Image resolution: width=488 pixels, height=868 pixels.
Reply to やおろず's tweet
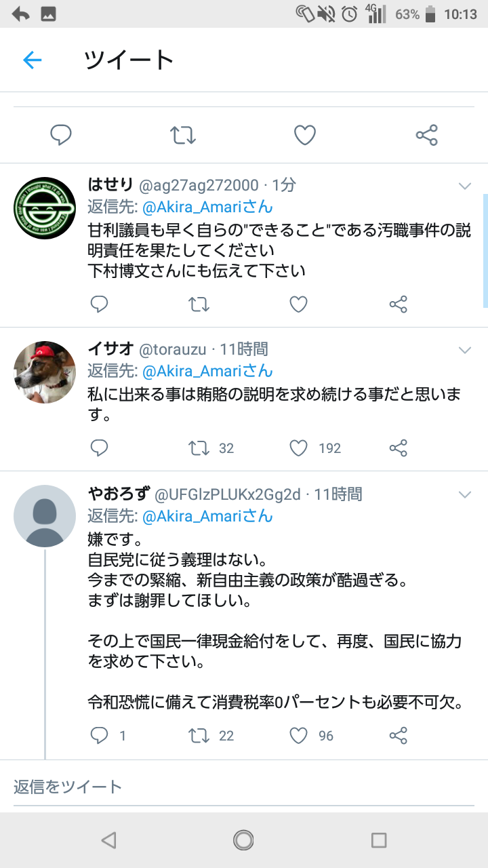click(100, 736)
